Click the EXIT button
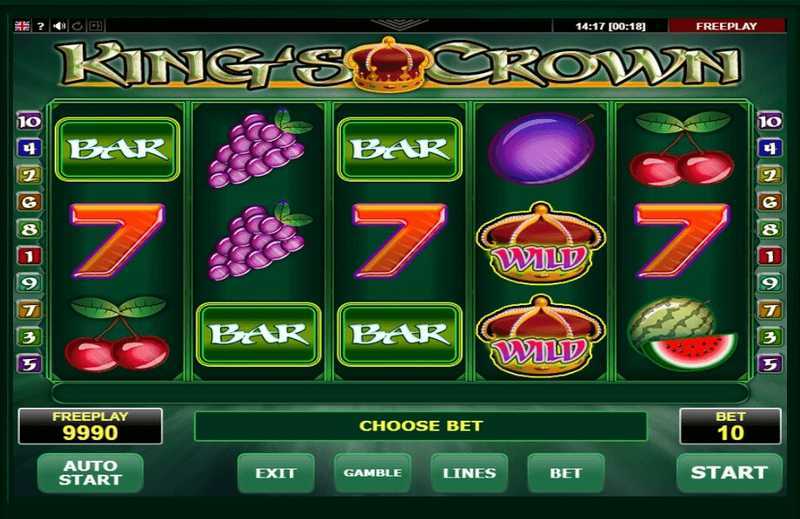 pyautogui.click(x=276, y=473)
